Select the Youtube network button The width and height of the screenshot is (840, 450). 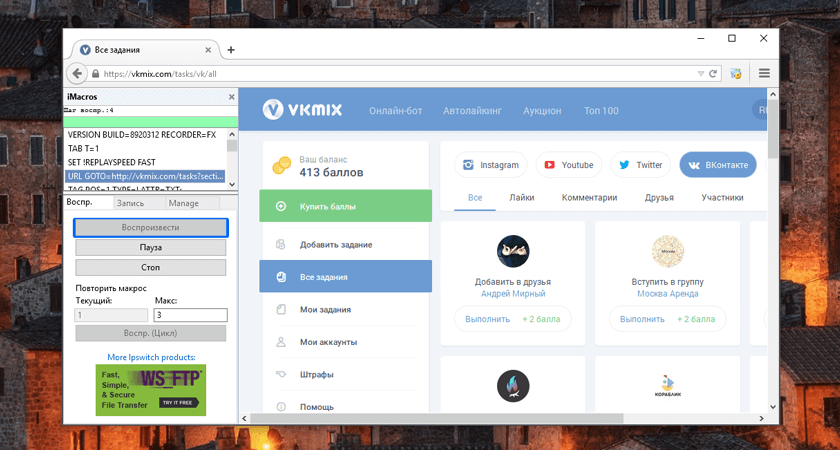tap(569, 164)
